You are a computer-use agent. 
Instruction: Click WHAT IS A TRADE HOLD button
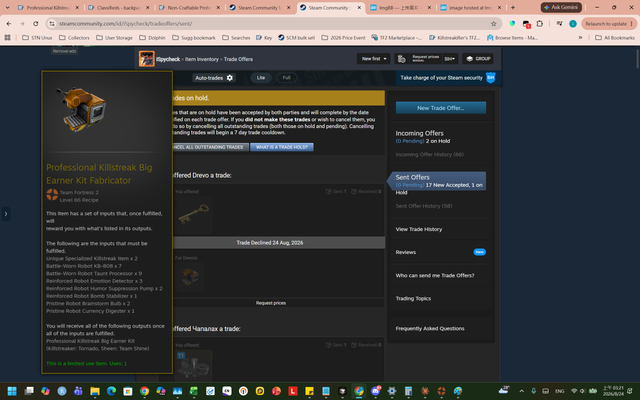pos(282,147)
